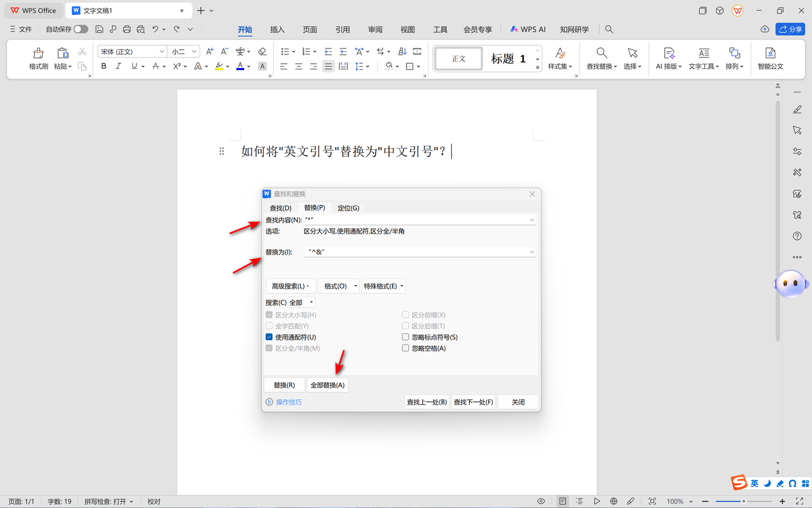Open the 操作技巧 help link
The image size is (812, 508).
click(288, 402)
